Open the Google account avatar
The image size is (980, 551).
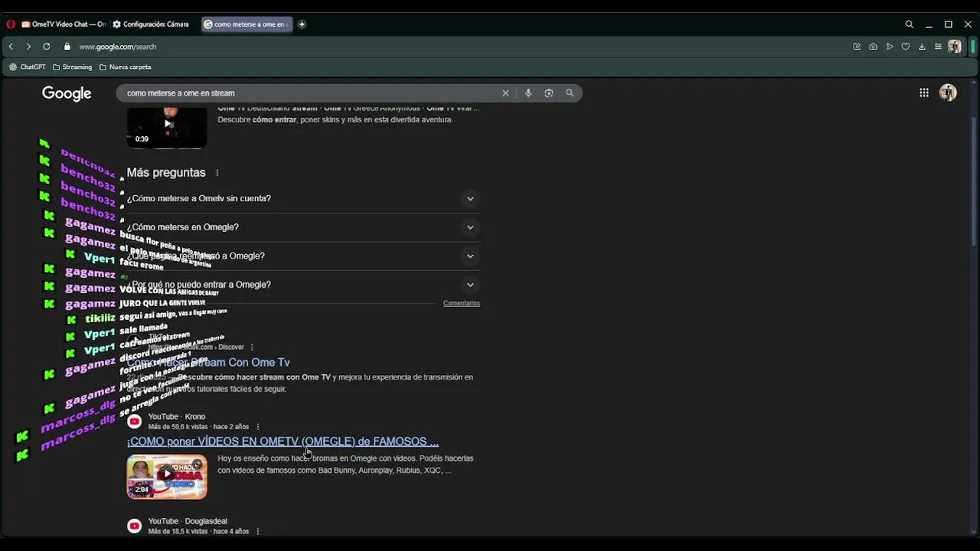coord(948,93)
